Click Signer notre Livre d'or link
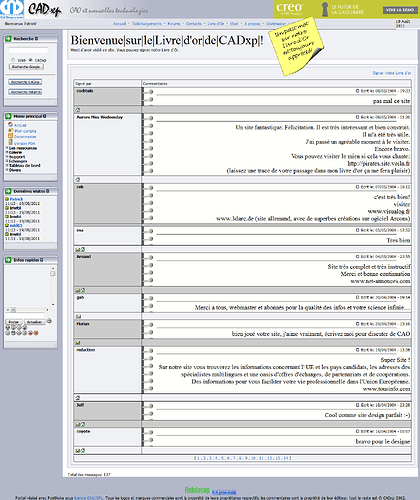 click(392, 73)
